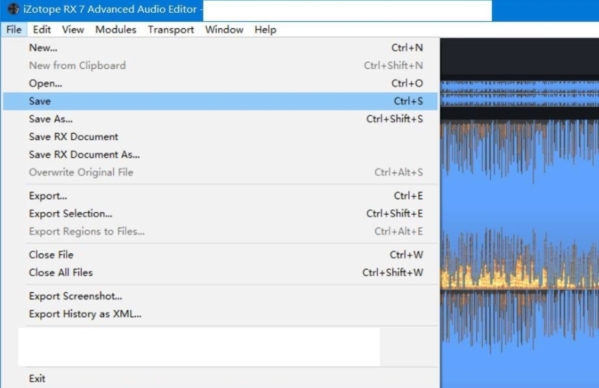
Task: Select Save RX Document
Action: coord(220,137)
